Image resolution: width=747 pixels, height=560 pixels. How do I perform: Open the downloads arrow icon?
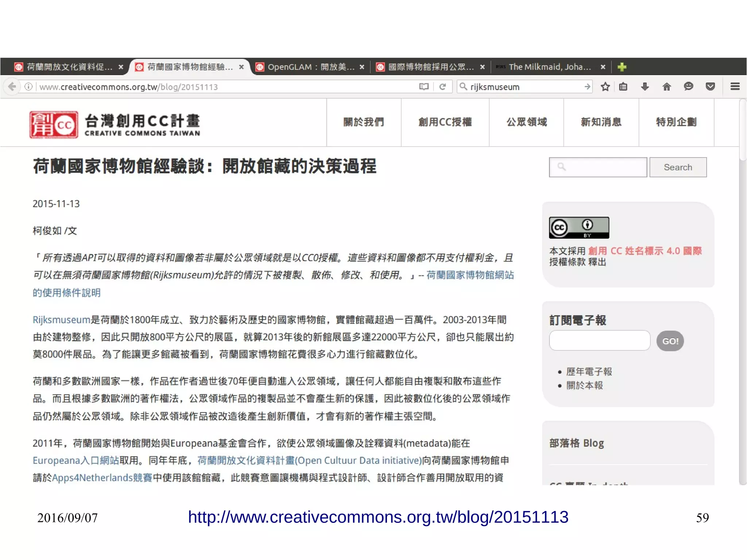[x=645, y=87]
